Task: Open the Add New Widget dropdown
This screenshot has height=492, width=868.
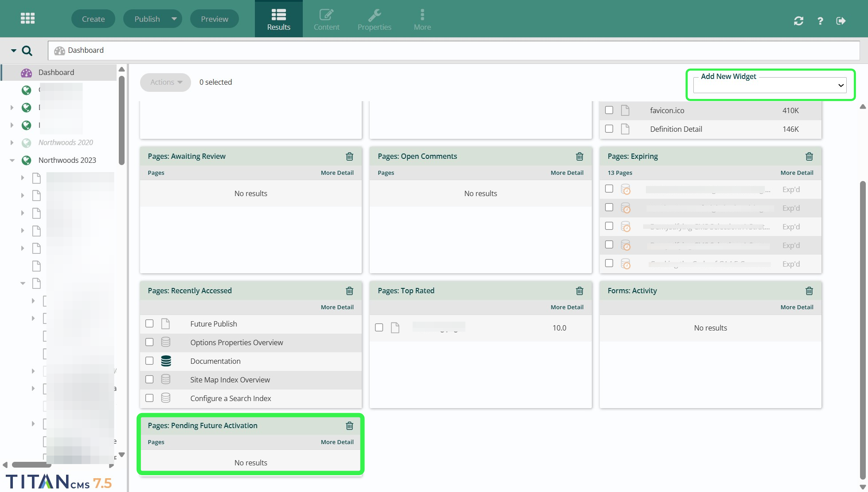Action: [x=770, y=85]
